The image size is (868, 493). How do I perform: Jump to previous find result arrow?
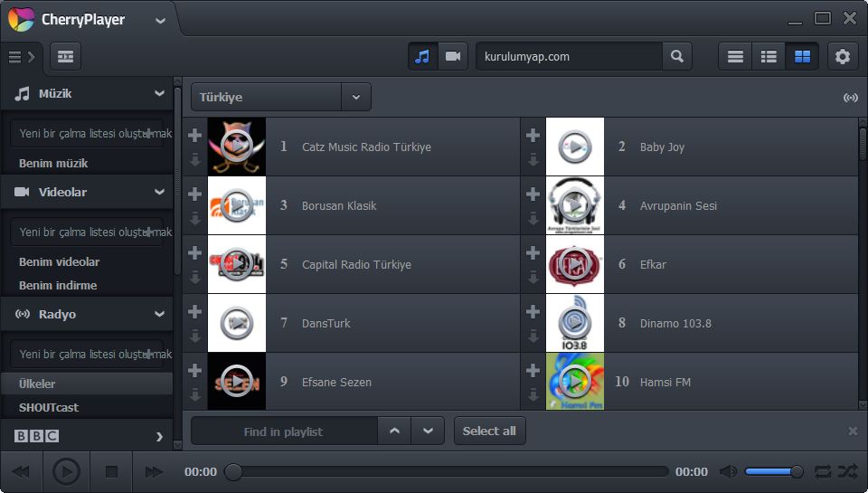tap(394, 431)
